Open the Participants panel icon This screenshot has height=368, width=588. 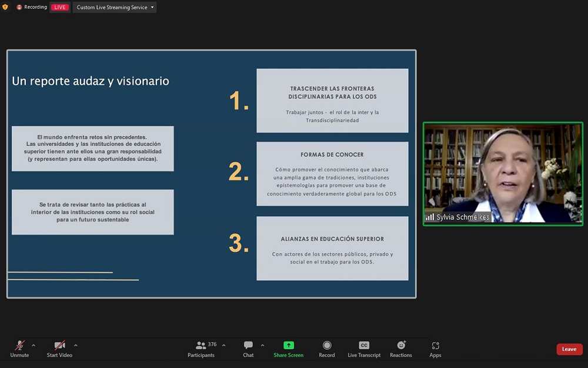point(201,346)
